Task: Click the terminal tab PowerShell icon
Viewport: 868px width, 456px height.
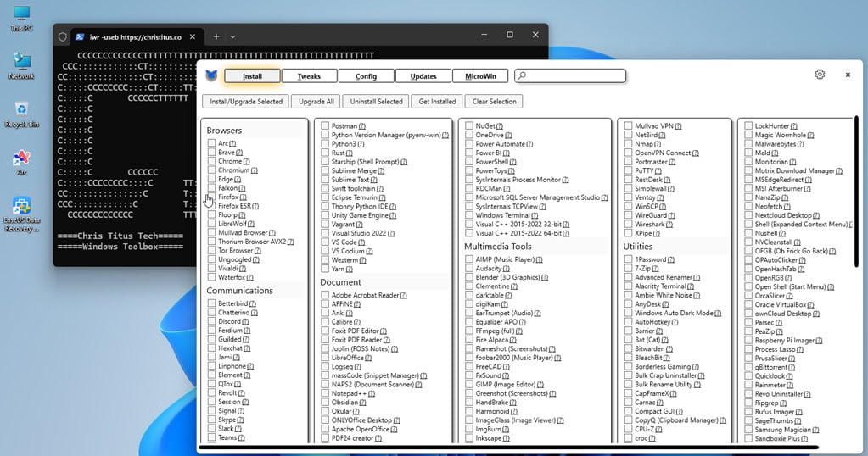Action: click(81, 37)
